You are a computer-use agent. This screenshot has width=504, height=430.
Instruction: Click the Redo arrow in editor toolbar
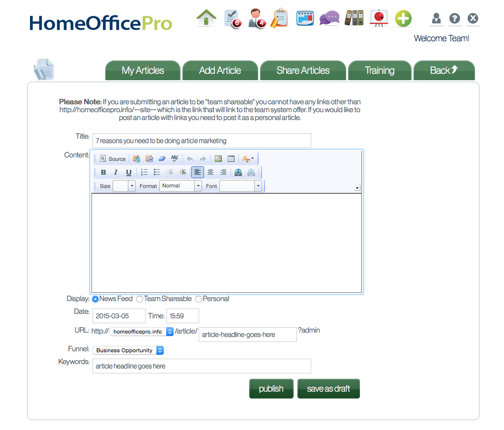click(x=203, y=158)
